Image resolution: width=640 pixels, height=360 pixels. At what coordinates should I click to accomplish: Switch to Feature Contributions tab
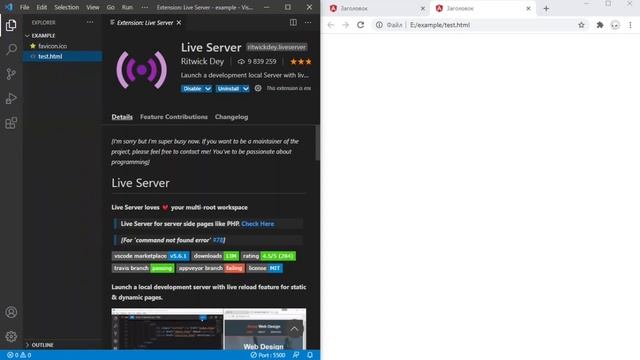(174, 117)
